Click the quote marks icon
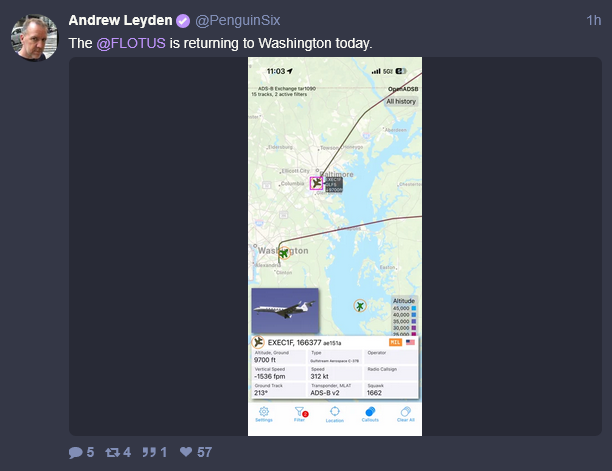Screen dimensions: 612x471 pyautogui.click(x=149, y=452)
